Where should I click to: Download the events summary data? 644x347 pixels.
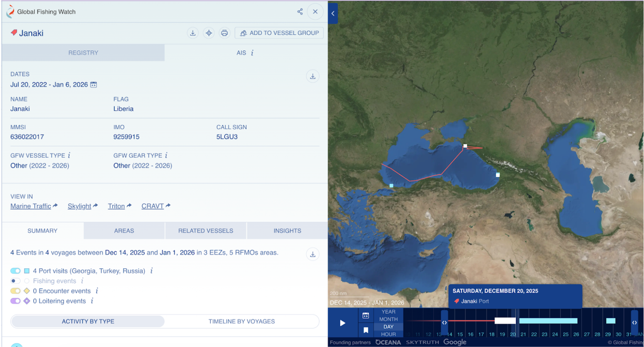[x=313, y=254]
